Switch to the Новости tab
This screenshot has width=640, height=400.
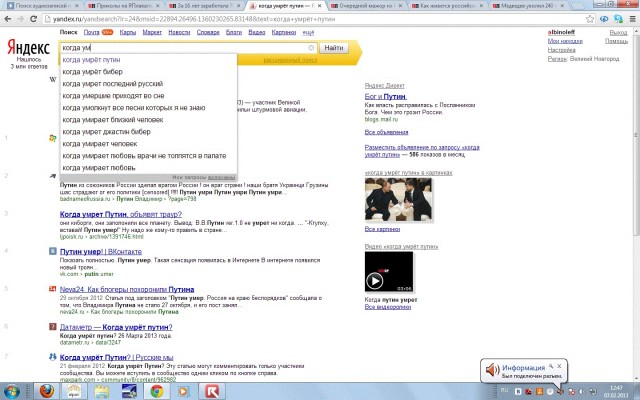[x=179, y=32]
